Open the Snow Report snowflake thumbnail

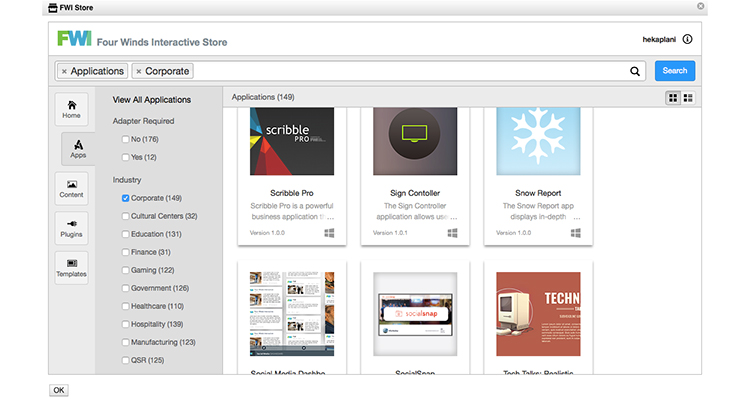pos(538,141)
